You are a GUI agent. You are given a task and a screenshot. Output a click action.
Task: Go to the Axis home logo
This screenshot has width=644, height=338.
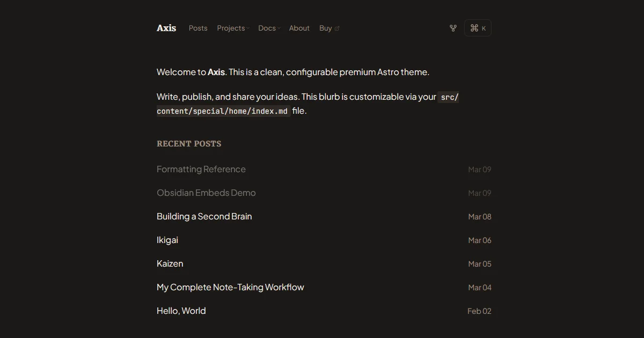coord(166,28)
